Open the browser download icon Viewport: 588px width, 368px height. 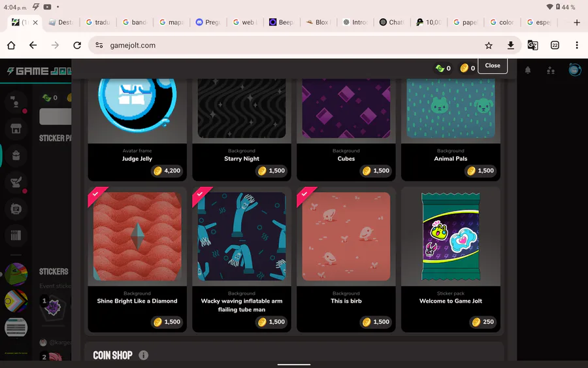point(510,45)
